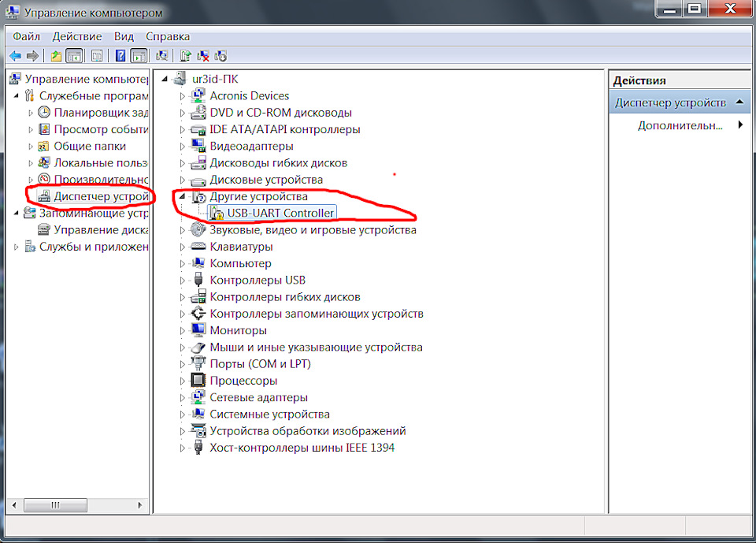This screenshot has height=543, width=756.
Task: Click the Видеоадаптеры monitor icon
Action: click(x=198, y=146)
